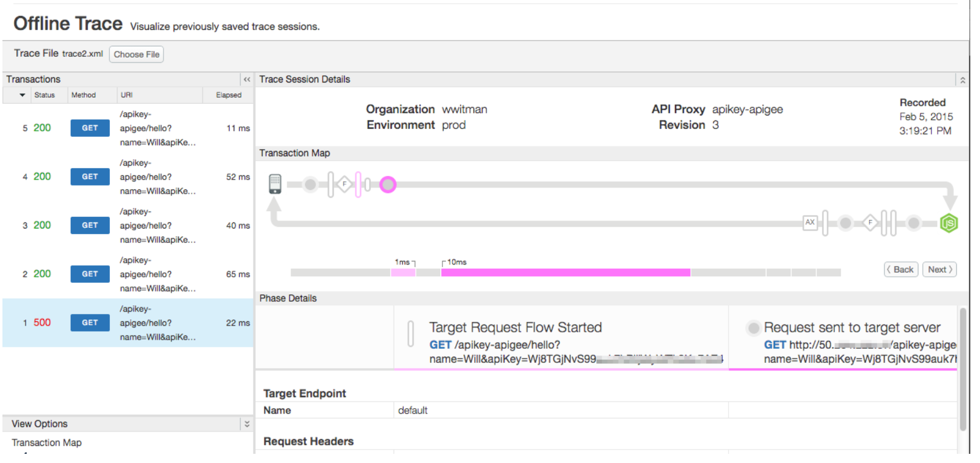
Task: Select the pink-outlined vertical bar in request flow
Action: [x=358, y=184]
